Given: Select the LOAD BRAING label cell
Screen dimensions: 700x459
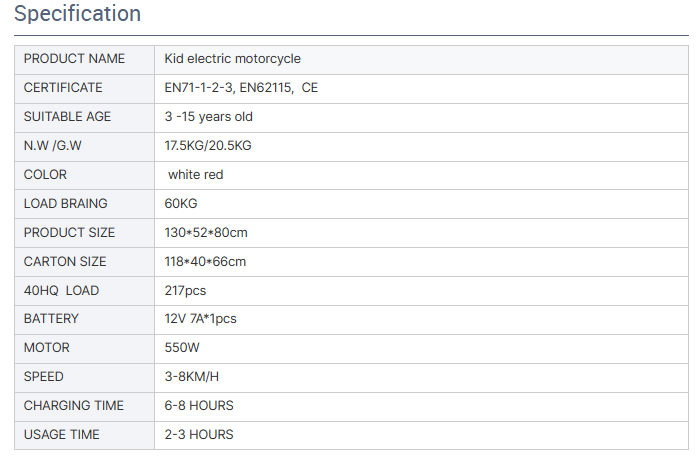Looking at the screenshot, I should [x=66, y=204].
